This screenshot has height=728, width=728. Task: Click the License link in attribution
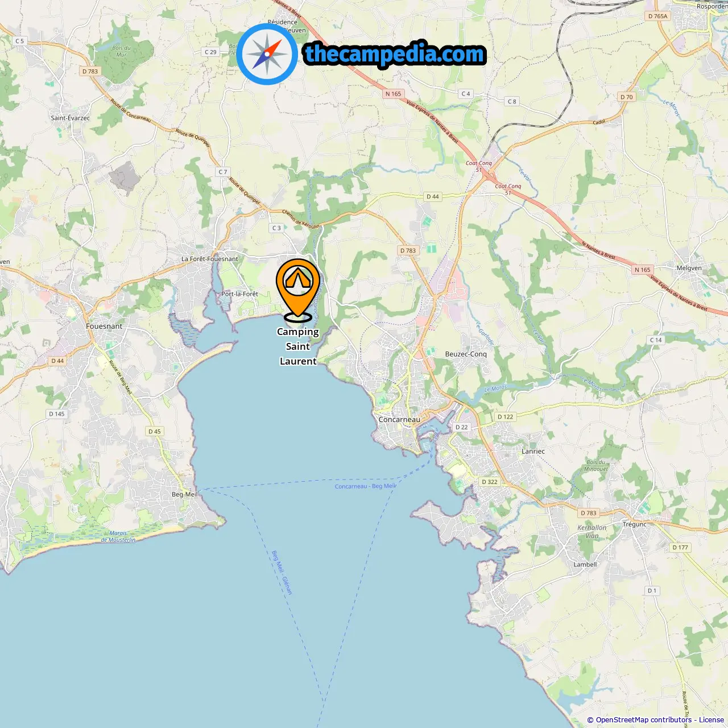pos(712,719)
